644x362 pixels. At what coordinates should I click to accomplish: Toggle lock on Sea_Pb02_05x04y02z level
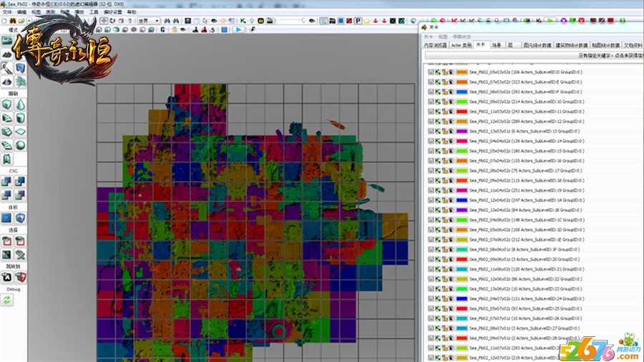444,151
